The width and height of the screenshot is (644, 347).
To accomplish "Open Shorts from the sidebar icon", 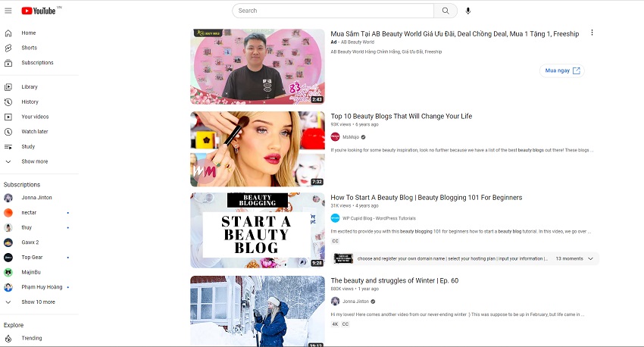I will [x=8, y=48].
